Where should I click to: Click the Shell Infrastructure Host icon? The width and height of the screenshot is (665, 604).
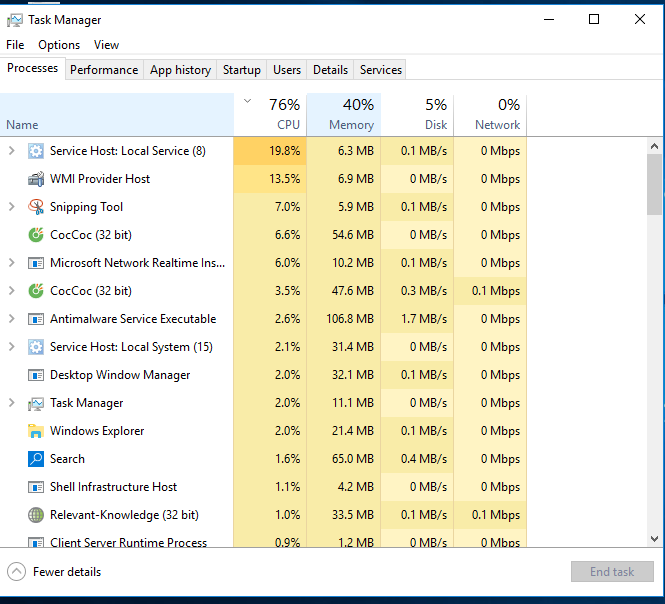coord(36,487)
